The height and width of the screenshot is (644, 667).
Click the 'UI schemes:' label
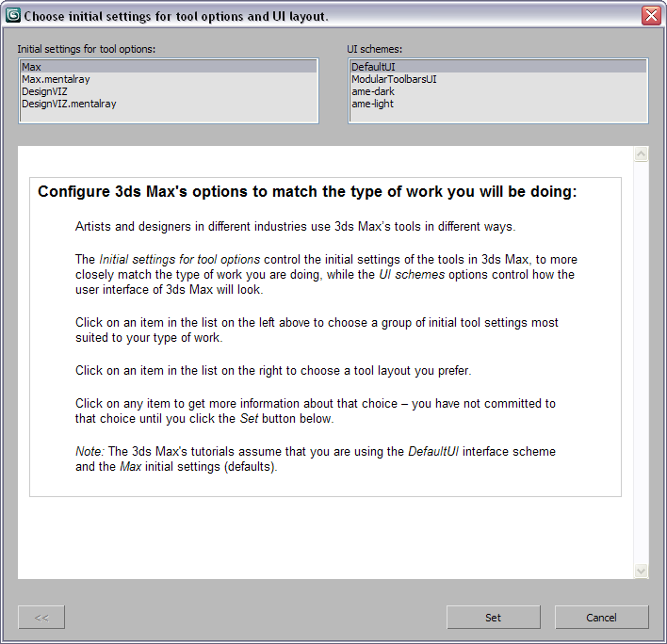374,49
